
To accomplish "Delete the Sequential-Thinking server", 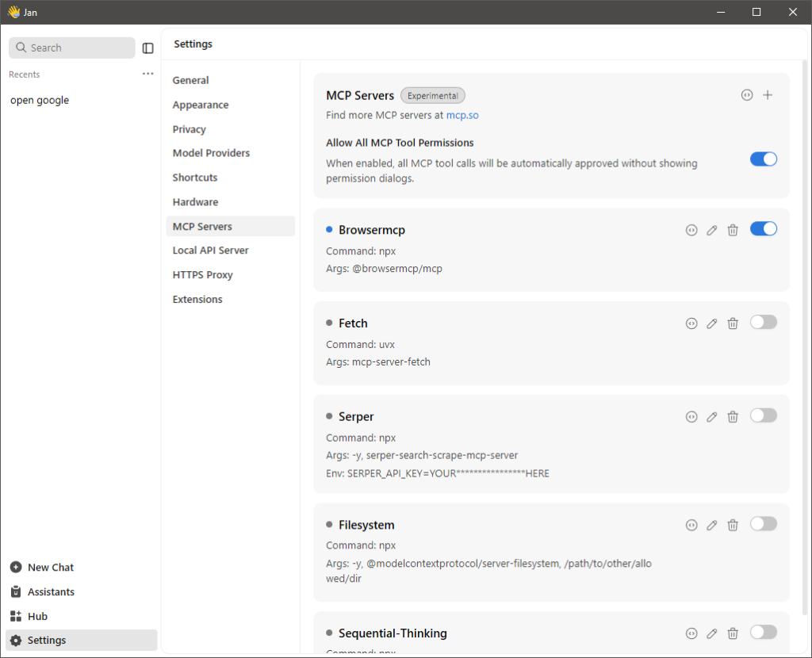I will point(733,633).
